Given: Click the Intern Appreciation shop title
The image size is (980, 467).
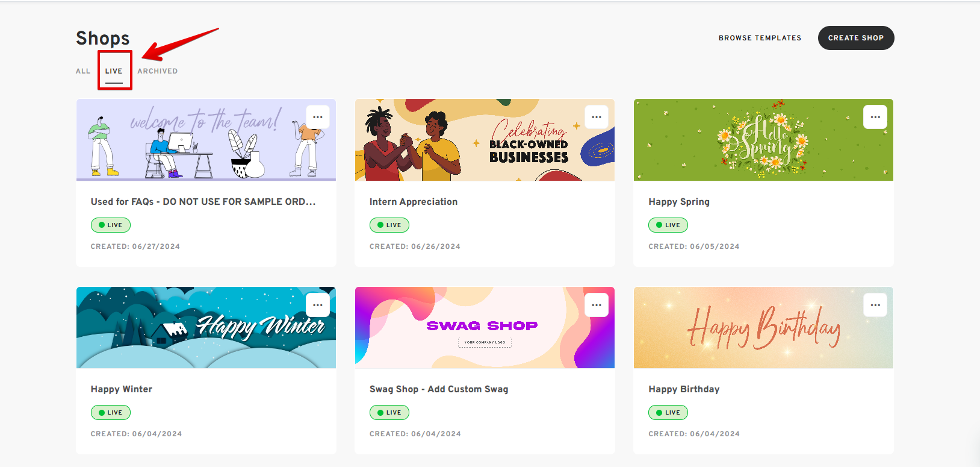Looking at the screenshot, I should 414,202.
